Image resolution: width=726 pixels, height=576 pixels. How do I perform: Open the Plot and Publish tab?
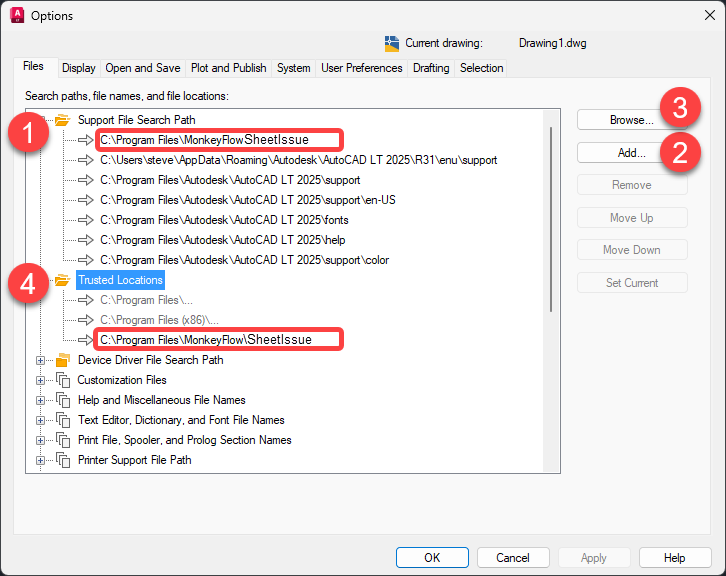pyautogui.click(x=228, y=68)
